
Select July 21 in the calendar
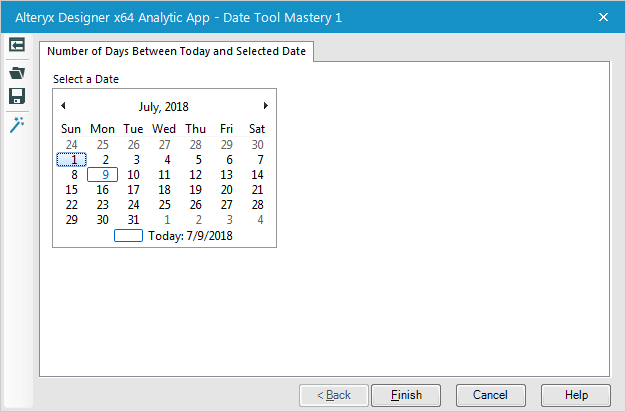click(257, 190)
